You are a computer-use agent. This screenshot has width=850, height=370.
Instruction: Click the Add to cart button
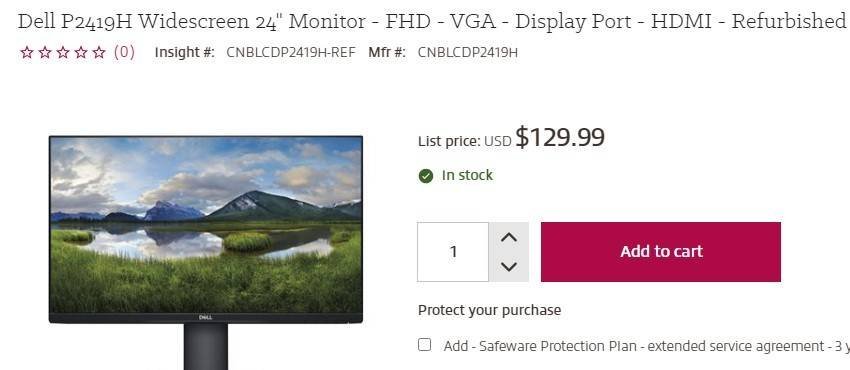[x=661, y=252]
